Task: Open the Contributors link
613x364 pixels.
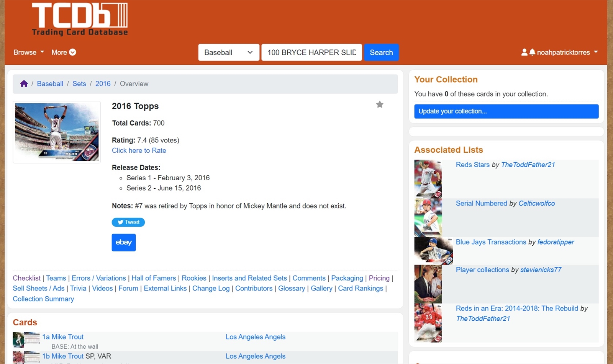Action: (x=254, y=288)
